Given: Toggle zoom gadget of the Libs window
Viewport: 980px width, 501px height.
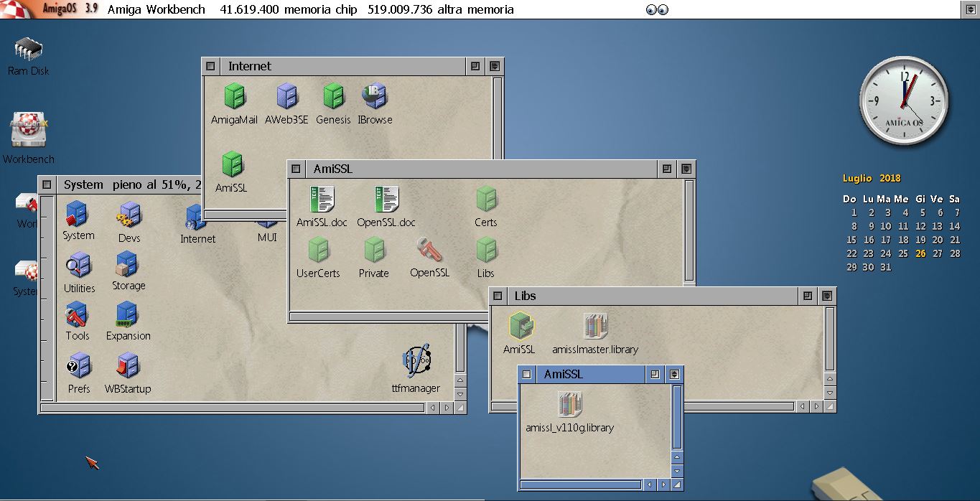Looking at the screenshot, I should [808, 296].
